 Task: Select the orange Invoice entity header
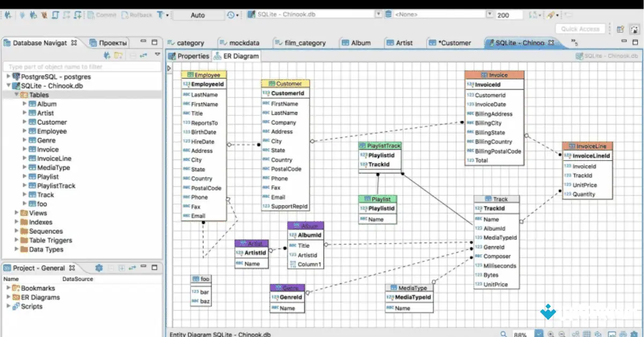tap(494, 75)
